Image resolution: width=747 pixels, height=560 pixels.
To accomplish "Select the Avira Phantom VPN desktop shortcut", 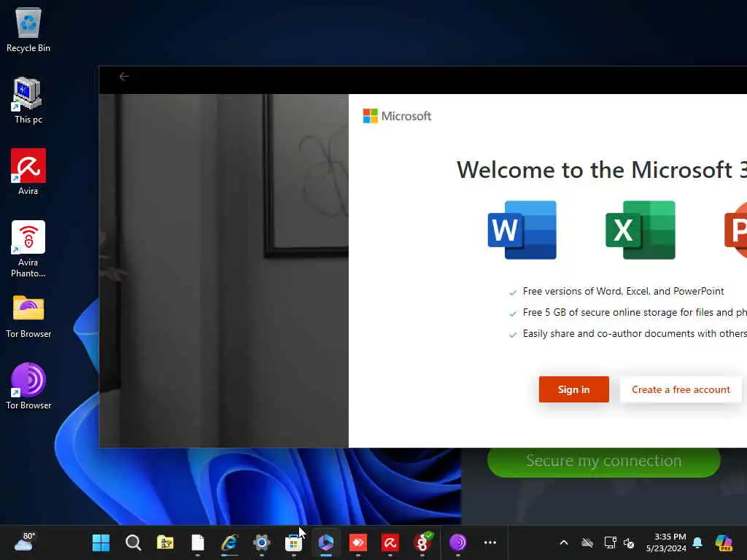I will (28, 249).
